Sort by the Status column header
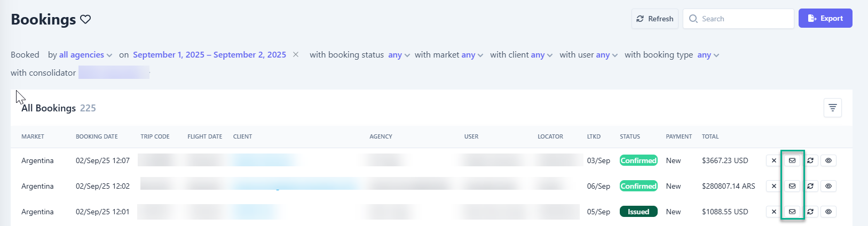Viewport: 868px width, 226px height. 630,136
